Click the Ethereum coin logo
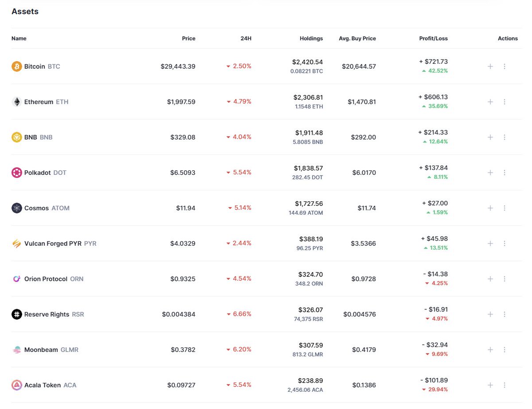The image size is (532, 409). pyautogui.click(x=16, y=102)
